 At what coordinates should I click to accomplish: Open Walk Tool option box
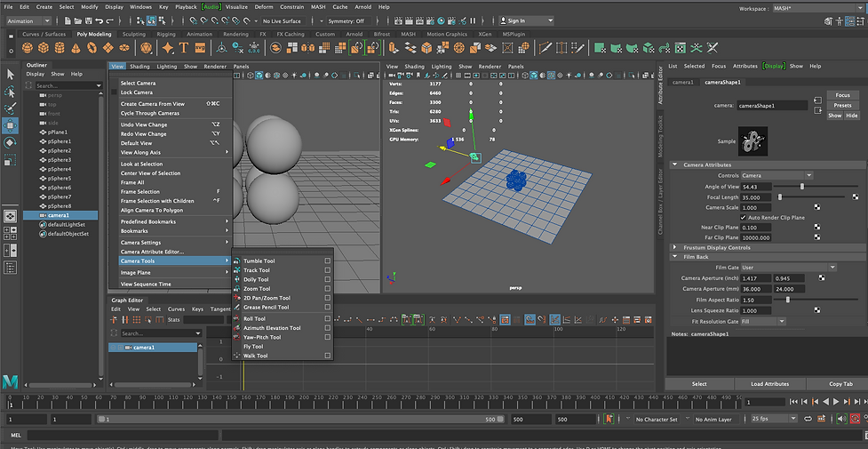coord(328,356)
